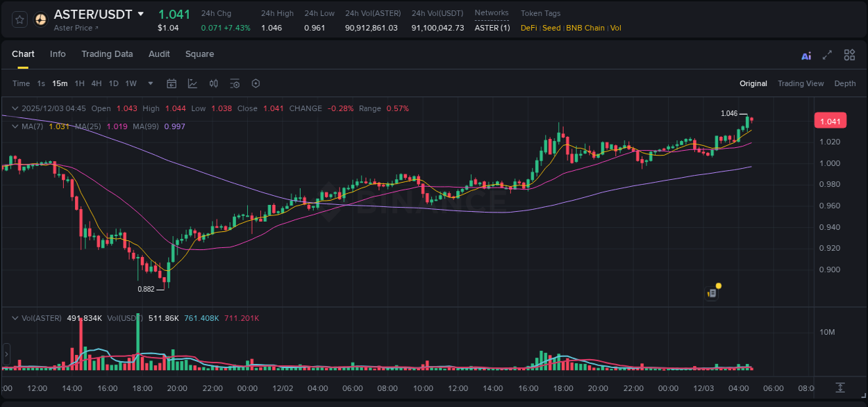Click the DeFi token tag
The height and width of the screenshot is (407, 868).
tap(529, 28)
